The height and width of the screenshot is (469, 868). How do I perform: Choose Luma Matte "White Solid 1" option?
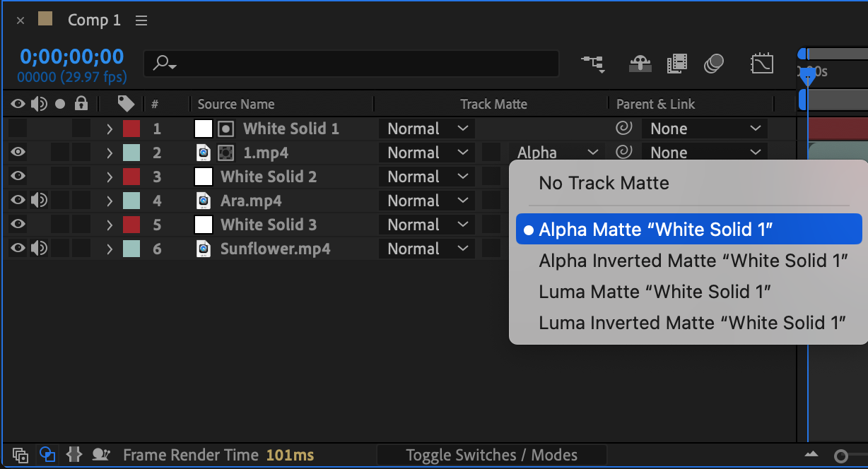655,291
